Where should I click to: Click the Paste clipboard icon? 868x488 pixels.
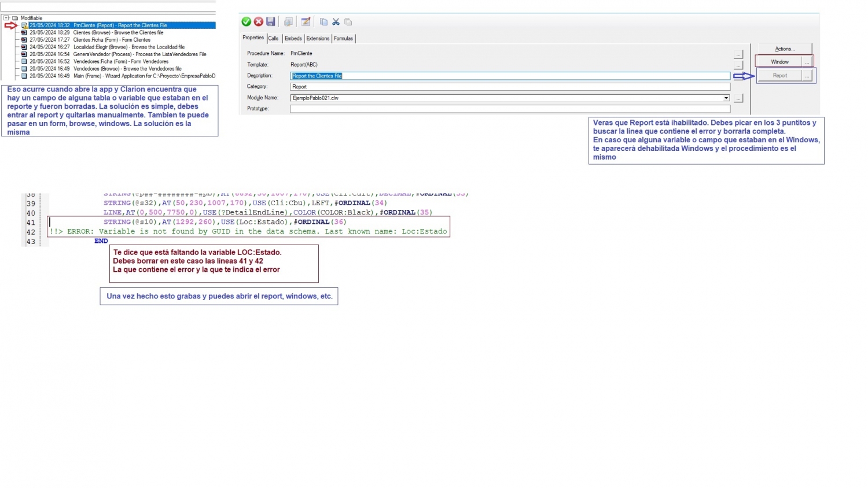click(348, 22)
